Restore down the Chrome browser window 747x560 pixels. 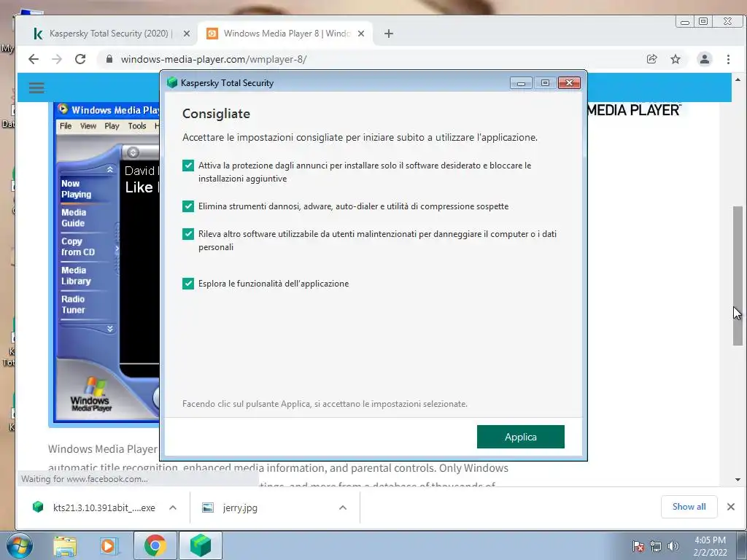coord(703,21)
